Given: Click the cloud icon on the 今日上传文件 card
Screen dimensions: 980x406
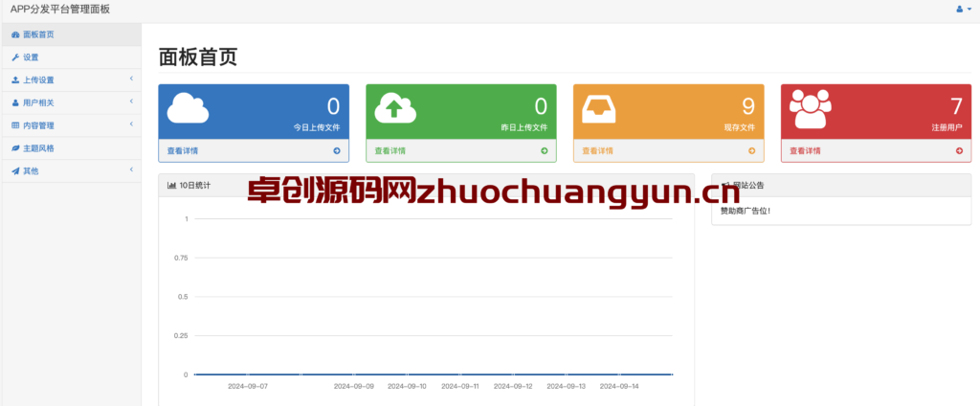Looking at the screenshot, I should click(x=189, y=107).
